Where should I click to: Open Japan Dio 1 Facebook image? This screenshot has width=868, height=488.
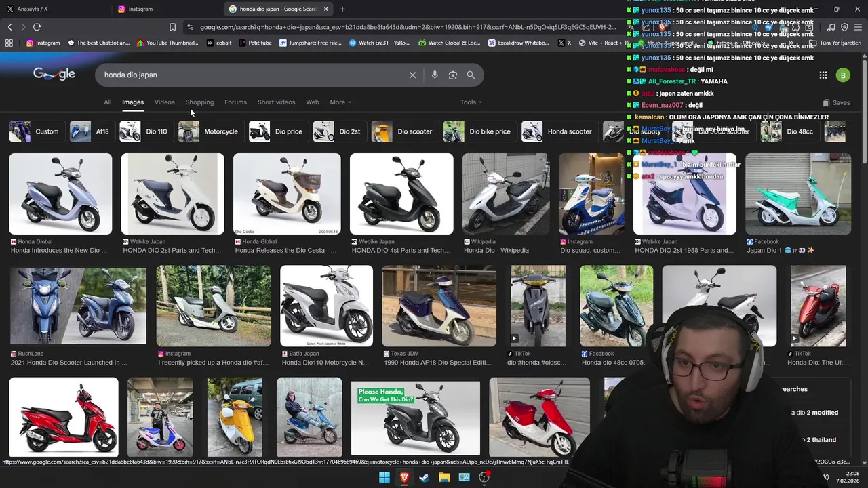(x=798, y=194)
